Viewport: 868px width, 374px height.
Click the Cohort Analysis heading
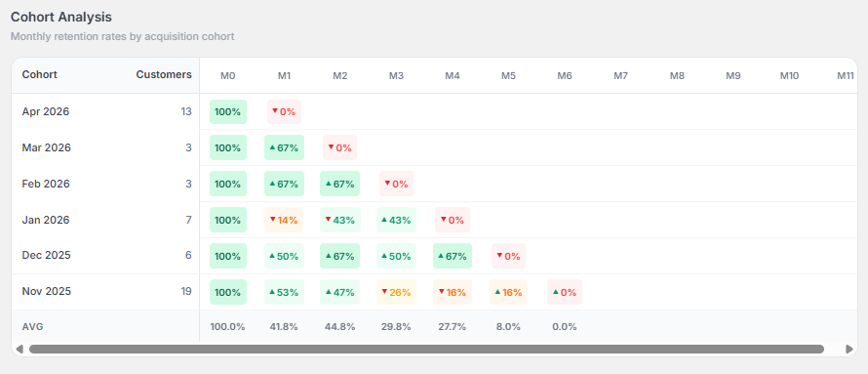pos(61,18)
